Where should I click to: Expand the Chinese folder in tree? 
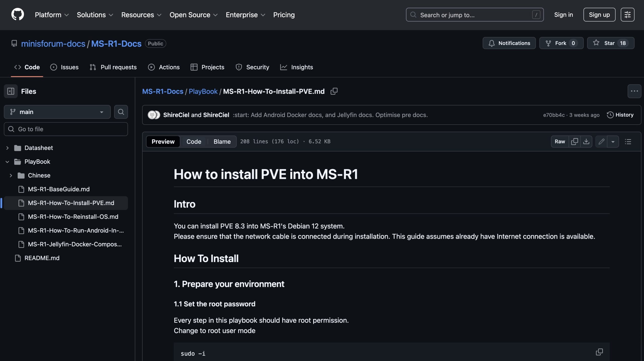[11, 175]
